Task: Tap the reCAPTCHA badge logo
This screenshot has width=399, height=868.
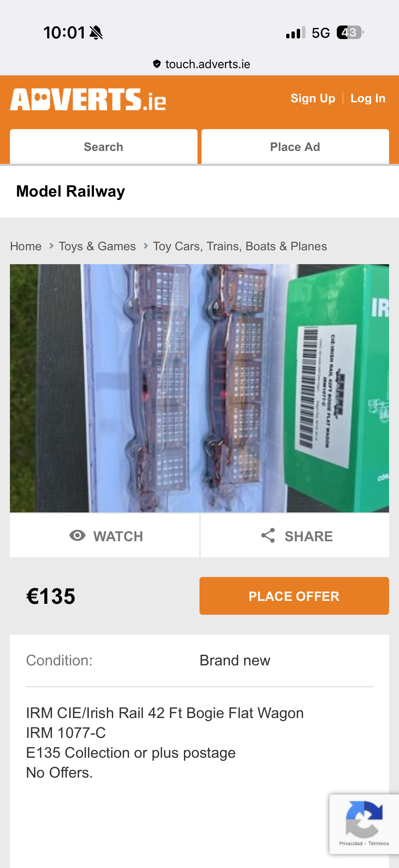Action: pos(364,819)
